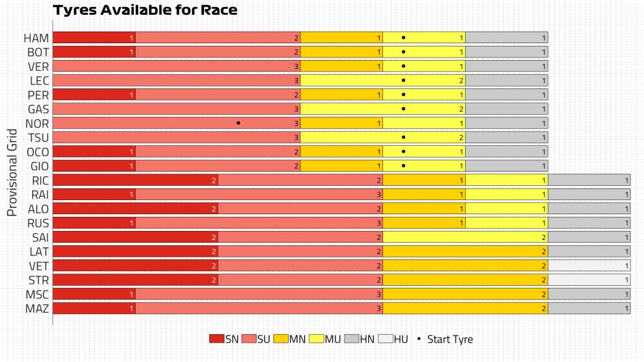Click the SN dark red legend swatch
This screenshot has width=644, height=362.
tap(216, 339)
